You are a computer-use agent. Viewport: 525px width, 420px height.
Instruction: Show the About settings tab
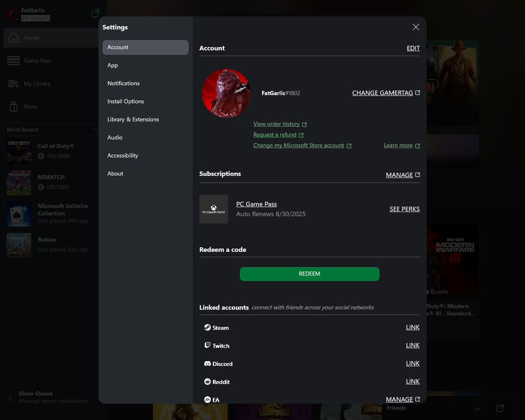click(146, 174)
